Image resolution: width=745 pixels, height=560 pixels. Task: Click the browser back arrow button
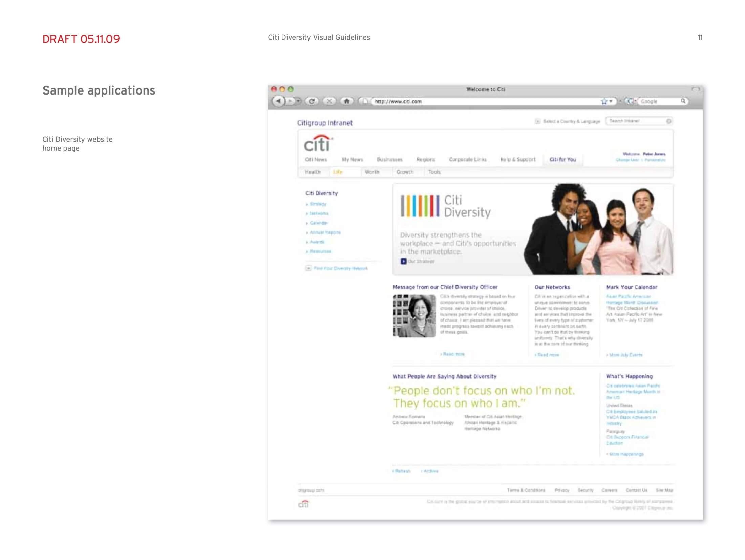click(278, 101)
